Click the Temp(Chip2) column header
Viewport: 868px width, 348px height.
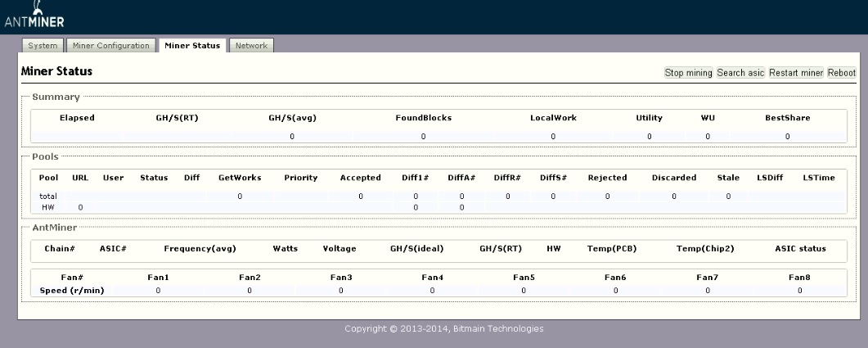click(705, 249)
